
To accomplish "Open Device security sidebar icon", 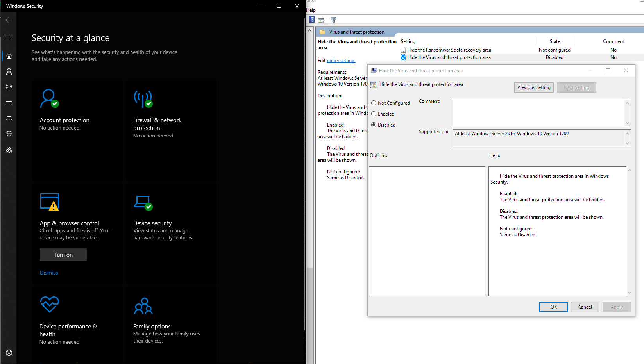I will point(9,118).
